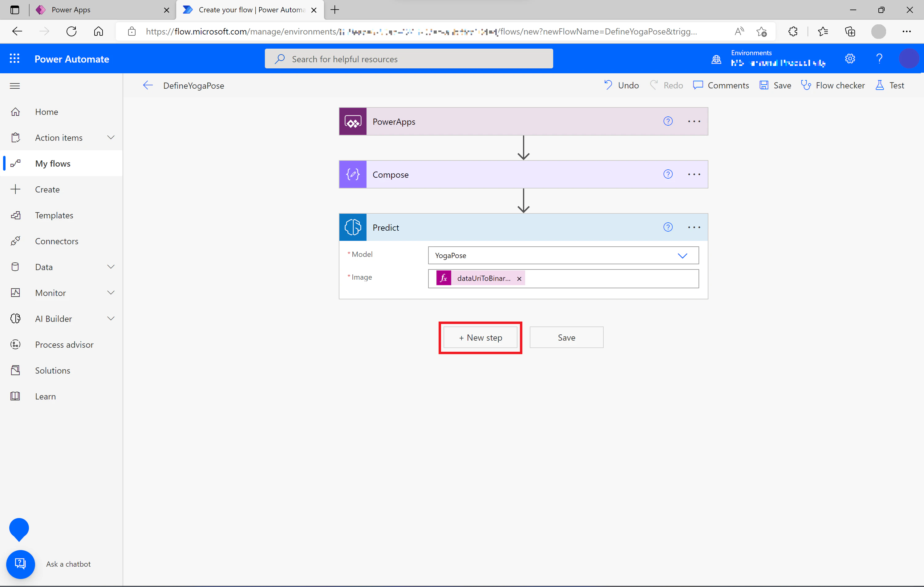Open Comments in the command bar
924x587 pixels.
tap(721, 85)
